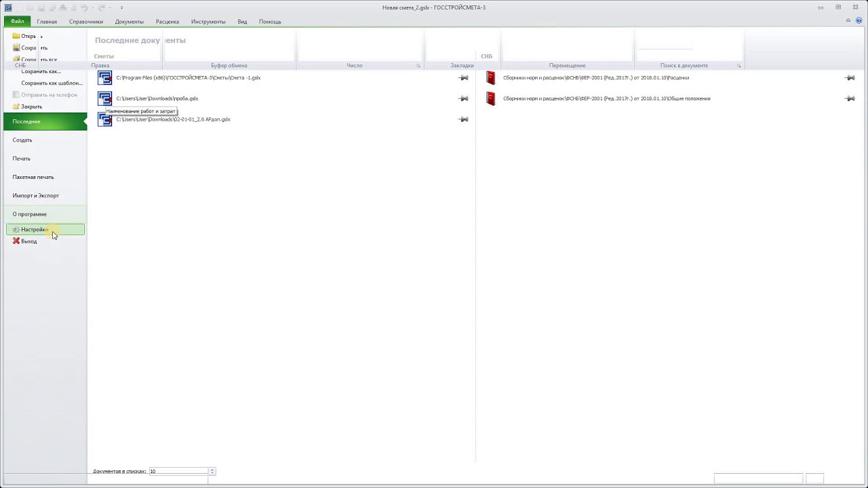Open Настройки settings button
Viewport: 868px width, 488px height.
45,230
